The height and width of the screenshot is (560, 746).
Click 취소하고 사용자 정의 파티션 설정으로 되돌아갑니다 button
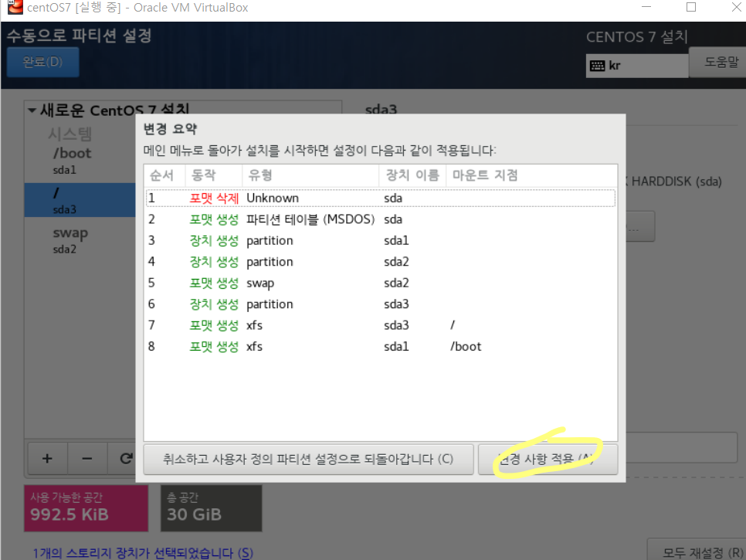point(308,459)
